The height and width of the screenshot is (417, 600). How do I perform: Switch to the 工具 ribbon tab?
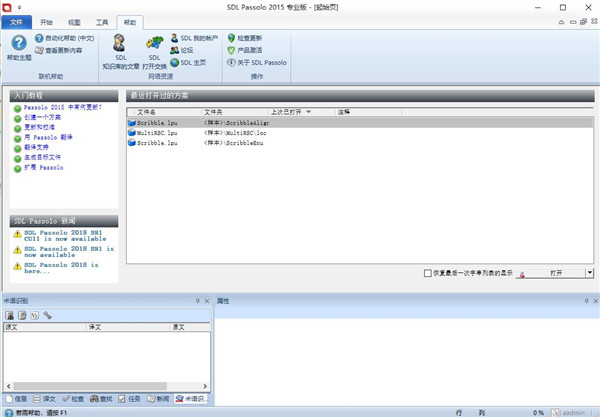click(102, 22)
